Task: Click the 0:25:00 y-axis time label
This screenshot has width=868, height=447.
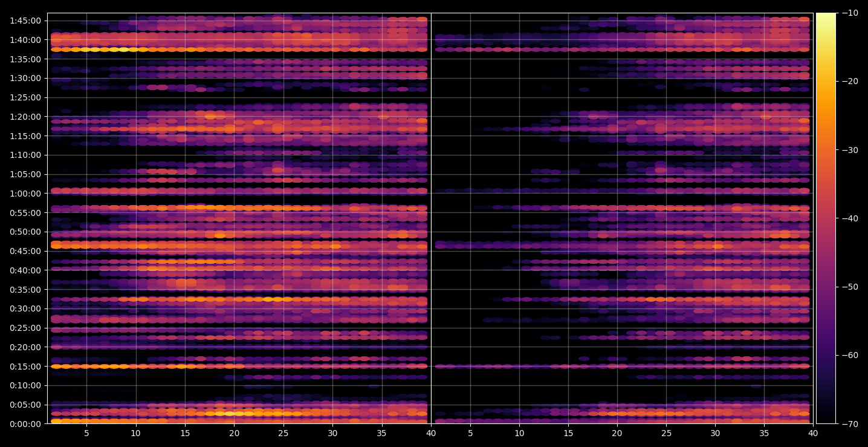Action: click(x=25, y=328)
